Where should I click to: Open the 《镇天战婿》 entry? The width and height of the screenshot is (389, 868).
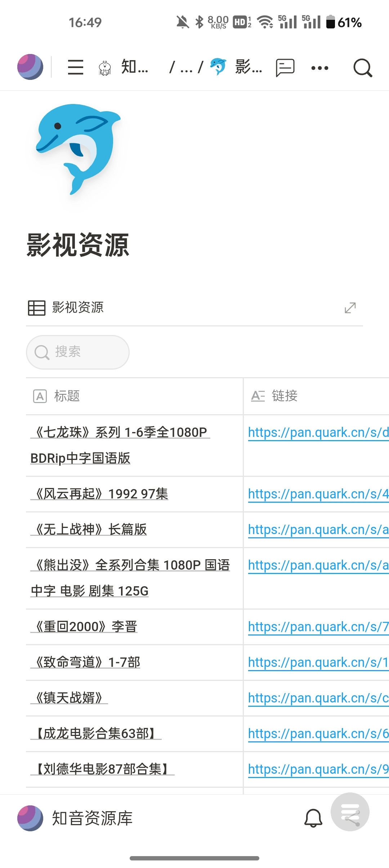point(69,698)
